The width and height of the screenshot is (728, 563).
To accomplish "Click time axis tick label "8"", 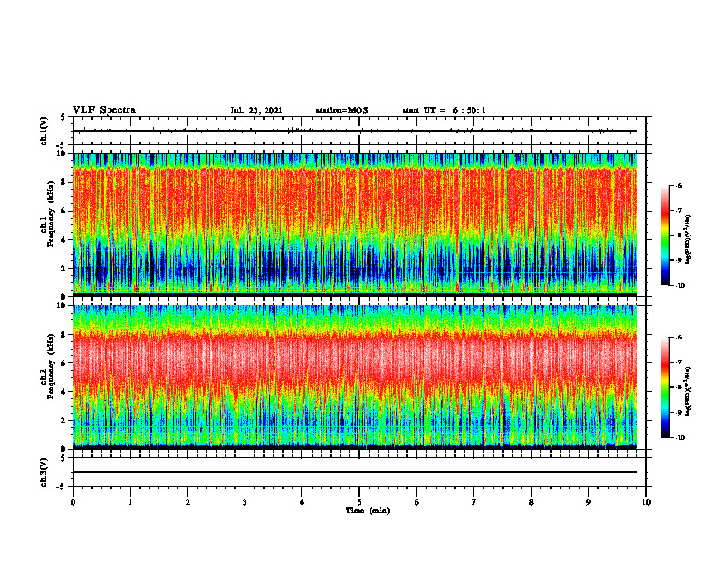I will (531, 502).
